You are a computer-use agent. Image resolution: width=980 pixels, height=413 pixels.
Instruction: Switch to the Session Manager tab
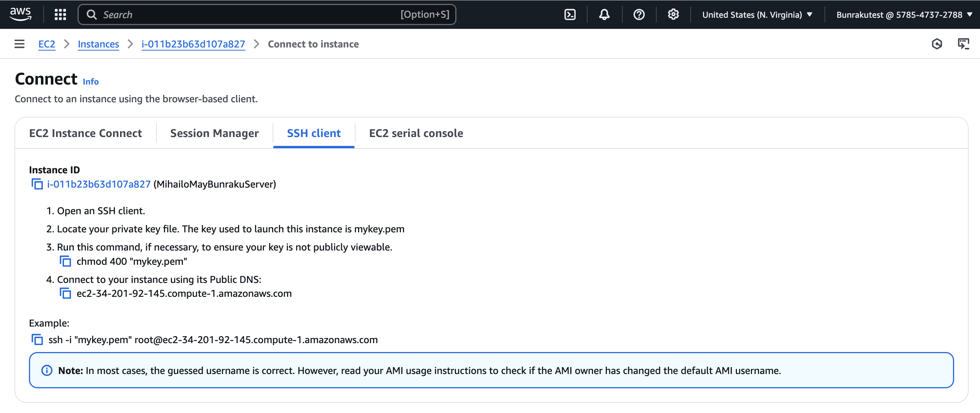tap(214, 133)
